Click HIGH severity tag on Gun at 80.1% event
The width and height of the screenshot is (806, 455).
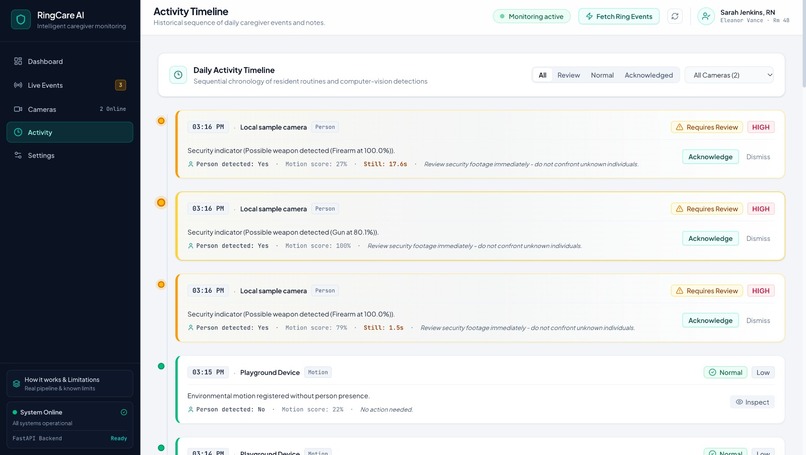pyautogui.click(x=761, y=209)
